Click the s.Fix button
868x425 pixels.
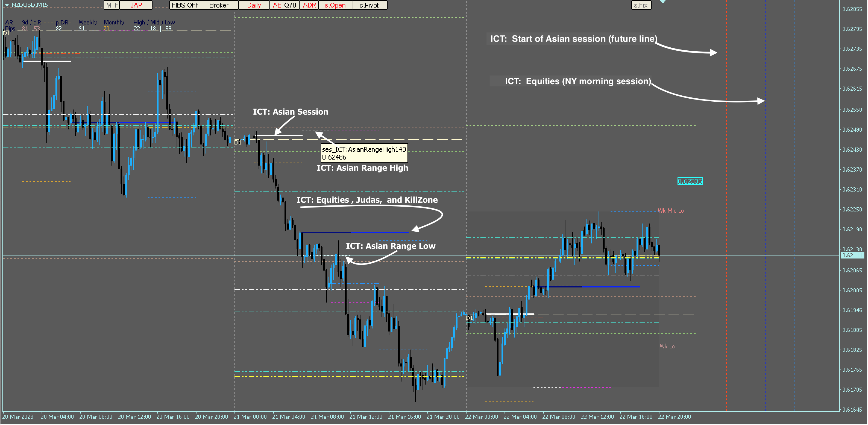pyautogui.click(x=641, y=5)
